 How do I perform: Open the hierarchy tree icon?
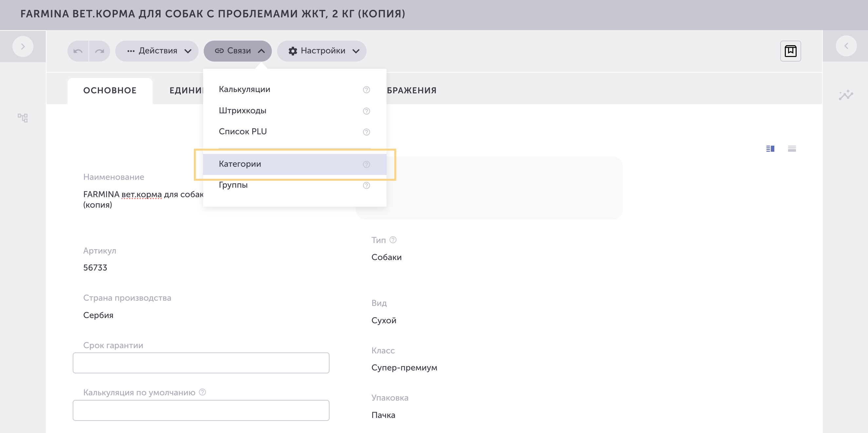click(23, 118)
